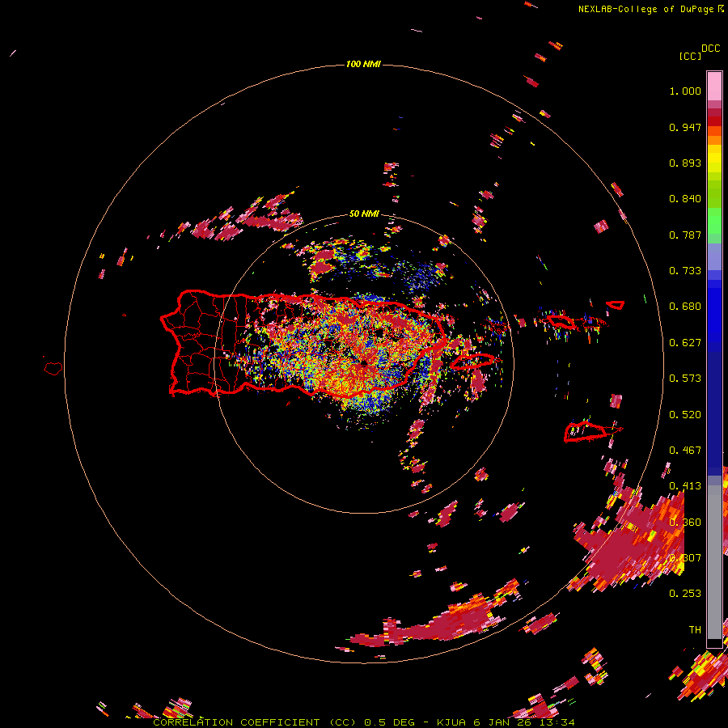Click the DCC label above the color scale
Viewport: 728px width, 728px height.
coord(711,49)
